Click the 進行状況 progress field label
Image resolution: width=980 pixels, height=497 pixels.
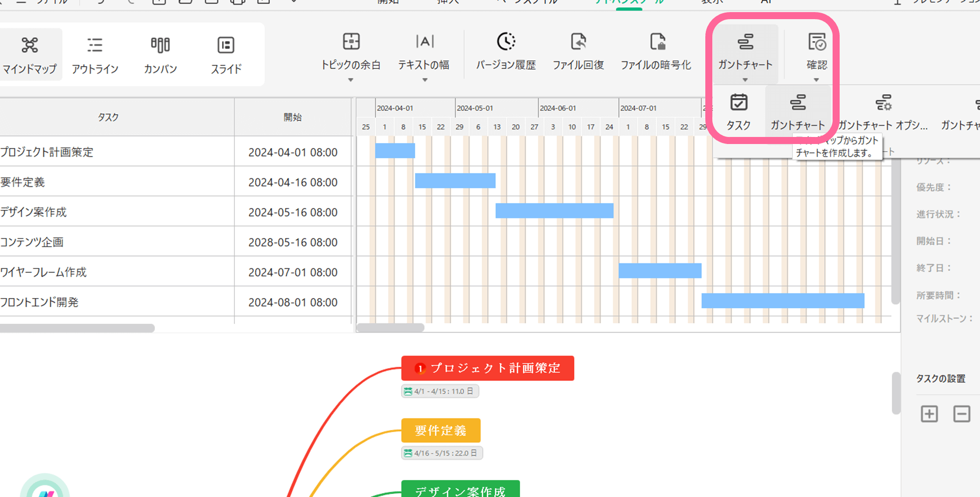939,214
